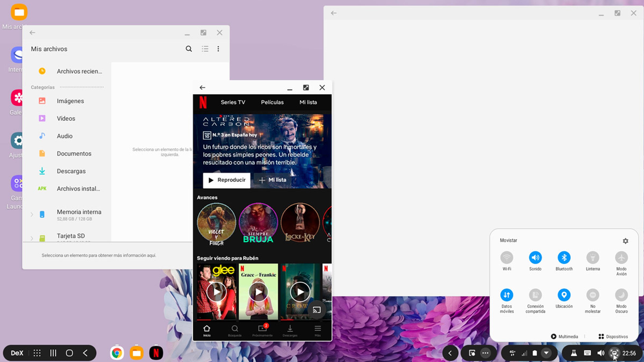The width and height of the screenshot is (644, 362).
Task: Open the apps grid in taskbar
Action: click(37, 353)
